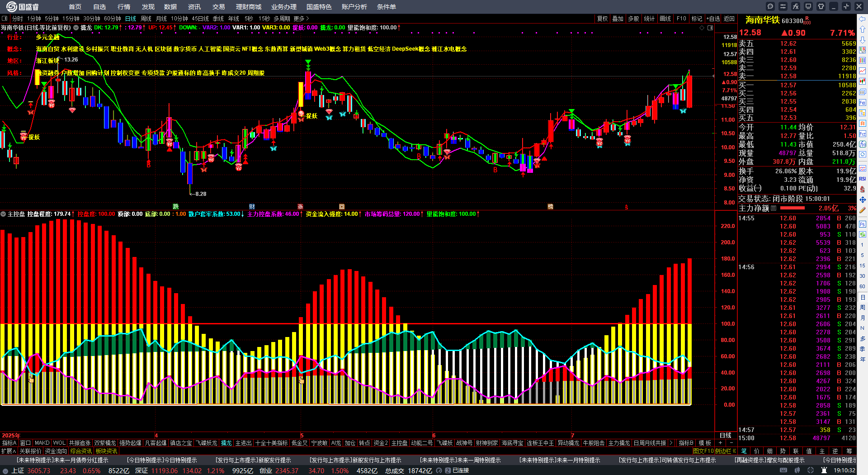Select the 日线 period tab
Viewport: 868px width, 475px height.
coord(131,19)
